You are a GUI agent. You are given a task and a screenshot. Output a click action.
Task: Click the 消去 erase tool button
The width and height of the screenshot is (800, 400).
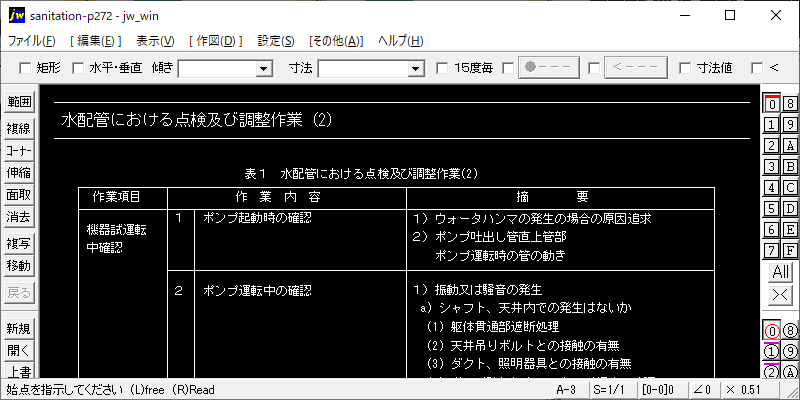pyautogui.click(x=18, y=217)
